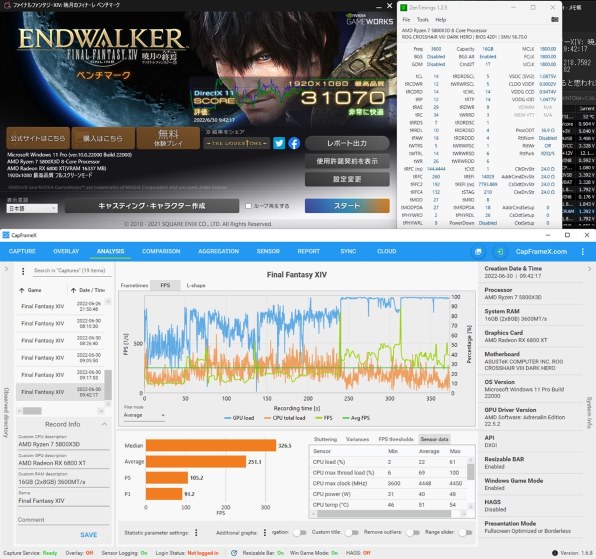Screen dimensions: 596x559
Task: Click The Lodestone banner logo
Action: [x=236, y=143]
